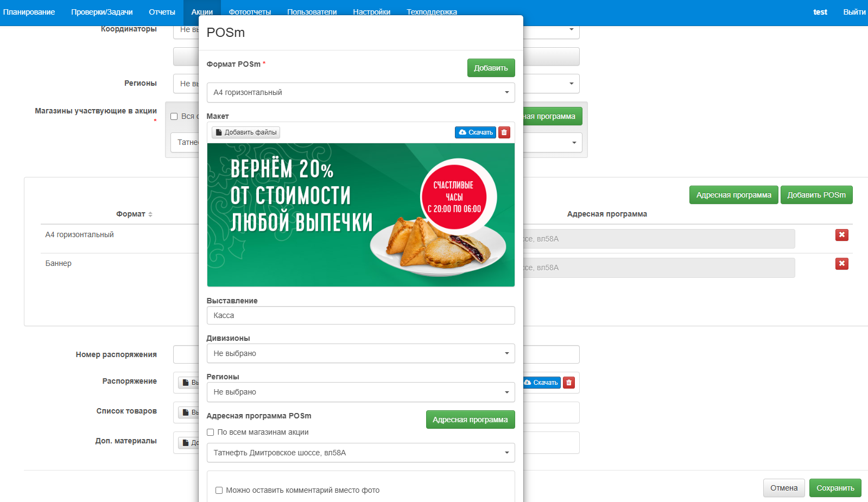Open the Татнефть Дмитровское шоссе store dropdown

(360, 453)
